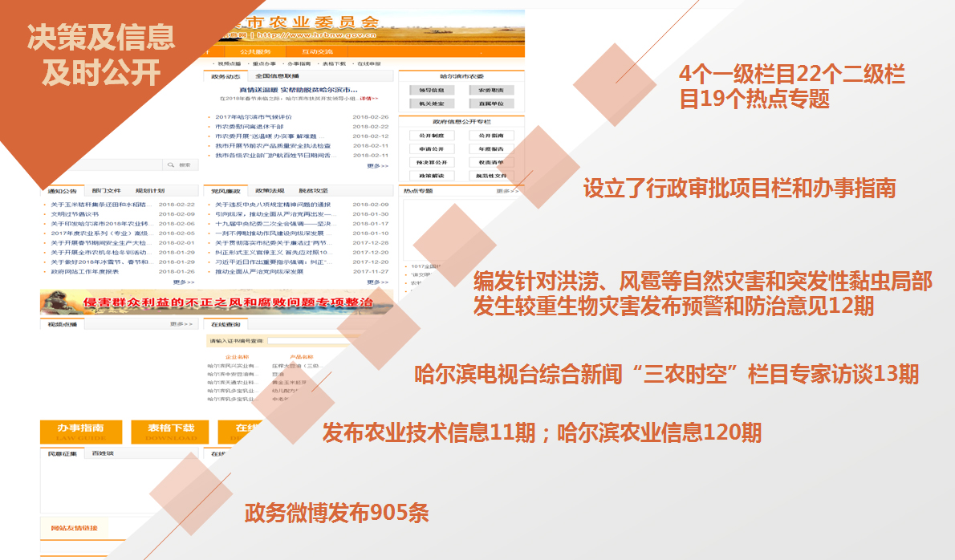955x560 pixels.
Task: Select 在线申报 in the sub-navigation
Action: [369, 64]
